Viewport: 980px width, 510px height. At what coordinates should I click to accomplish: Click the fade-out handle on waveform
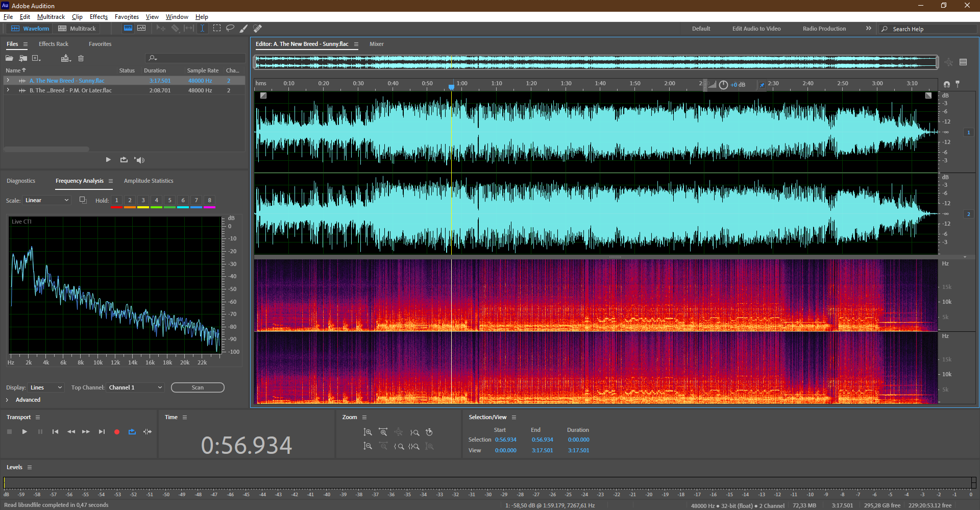coord(928,95)
